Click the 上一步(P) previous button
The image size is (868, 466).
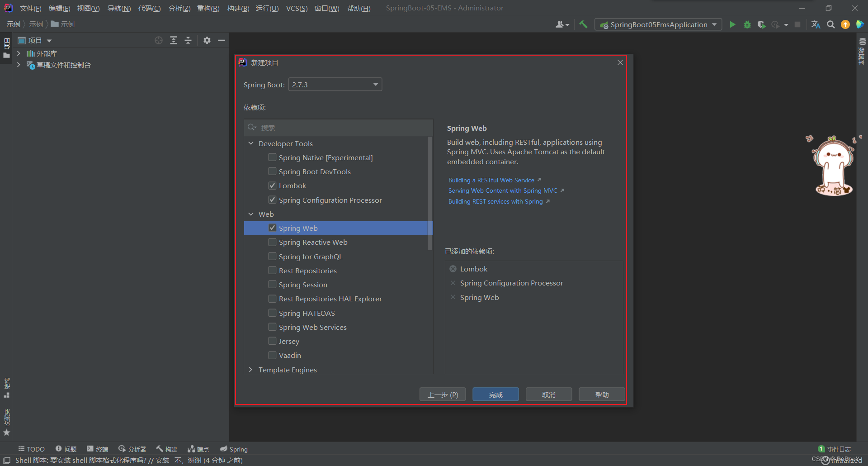coord(443,395)
